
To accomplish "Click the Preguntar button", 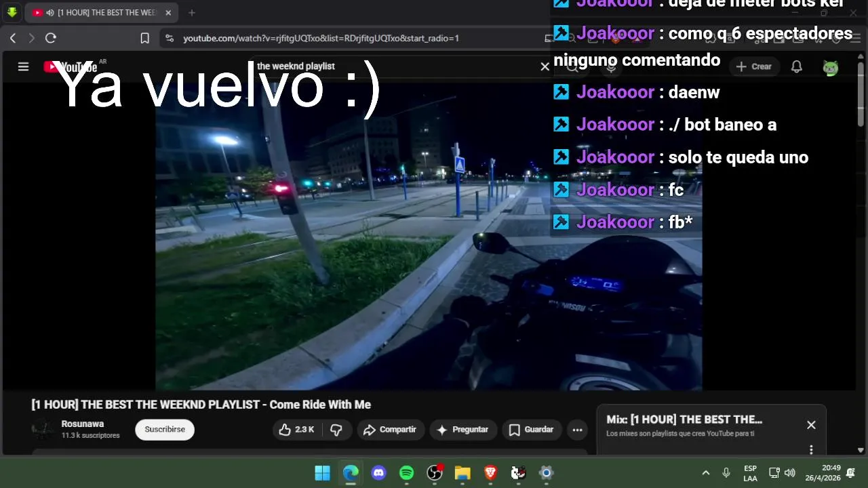I will (463, 430).
